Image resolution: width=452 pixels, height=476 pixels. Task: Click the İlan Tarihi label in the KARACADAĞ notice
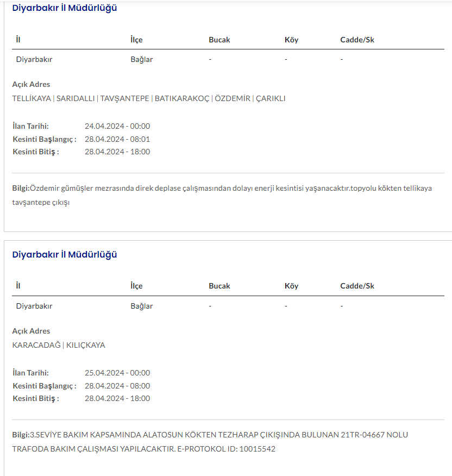click(x=31, y=373)
